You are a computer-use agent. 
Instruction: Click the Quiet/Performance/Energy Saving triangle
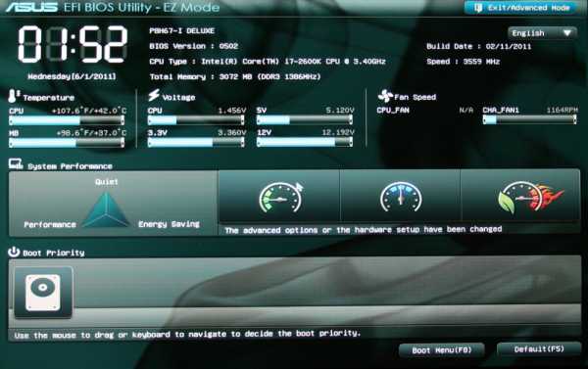[x=106, y=209]
